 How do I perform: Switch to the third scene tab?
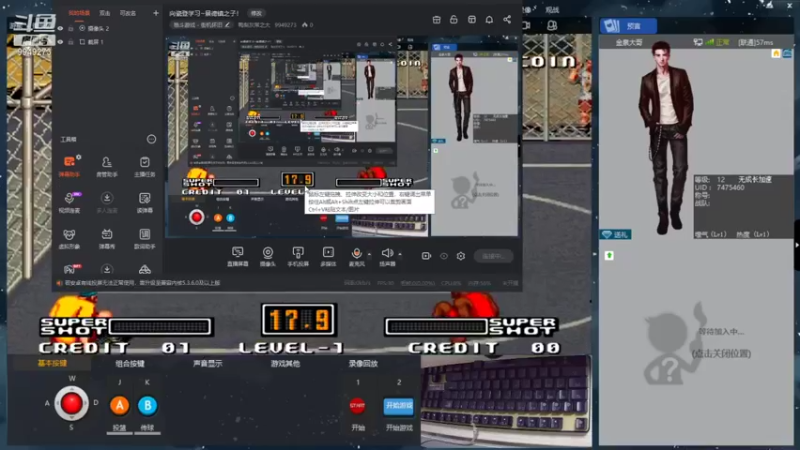coord(128,13)
